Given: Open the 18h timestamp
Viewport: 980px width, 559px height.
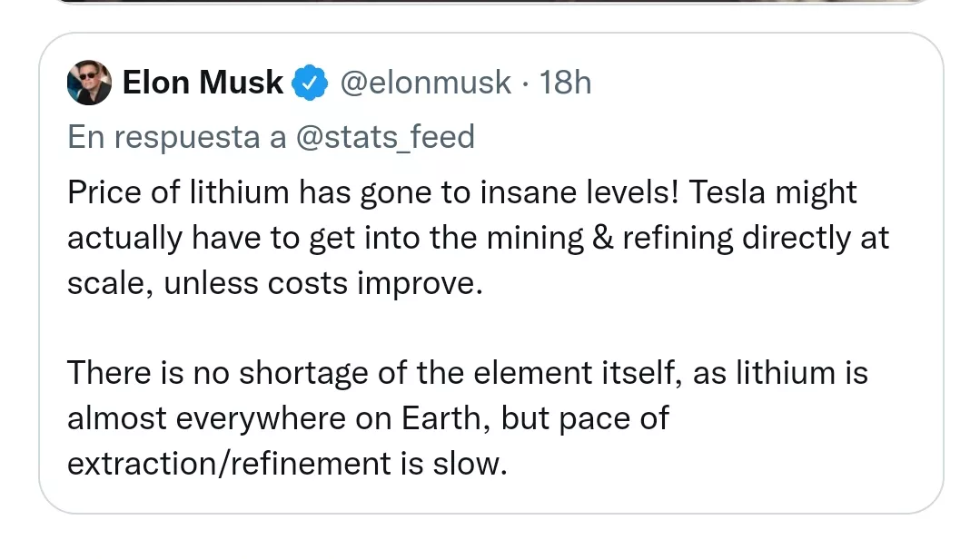Looking at the screenshot, I should 565,83.
